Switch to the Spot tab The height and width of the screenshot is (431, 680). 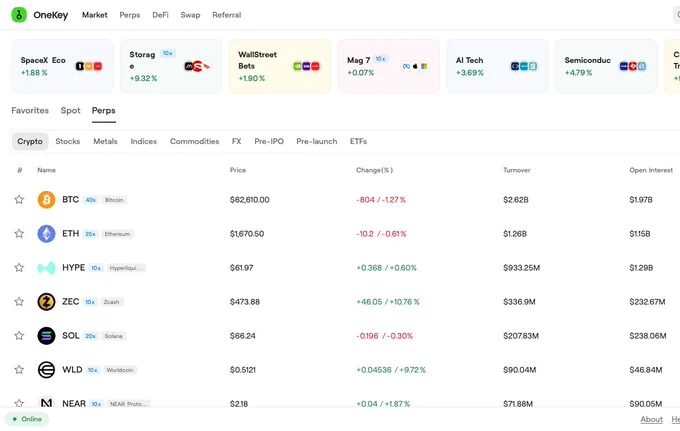[70, 111]
